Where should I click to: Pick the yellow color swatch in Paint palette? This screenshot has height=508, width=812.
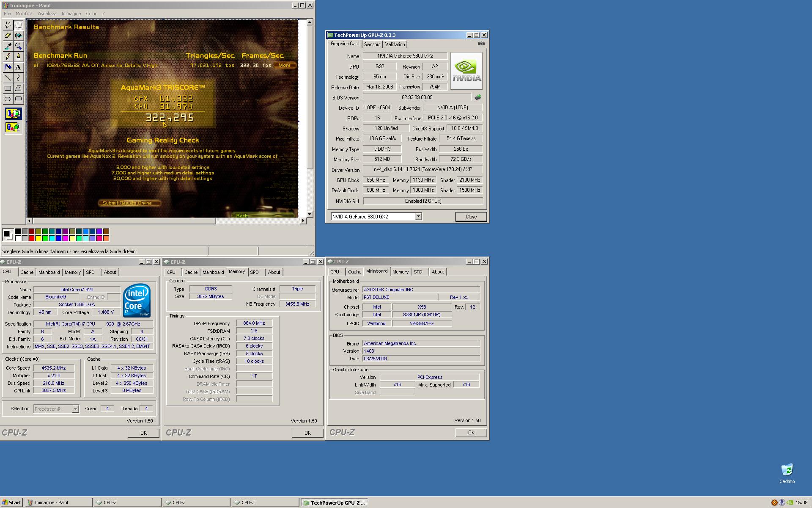pyautogui.click(x=38, y=238)
